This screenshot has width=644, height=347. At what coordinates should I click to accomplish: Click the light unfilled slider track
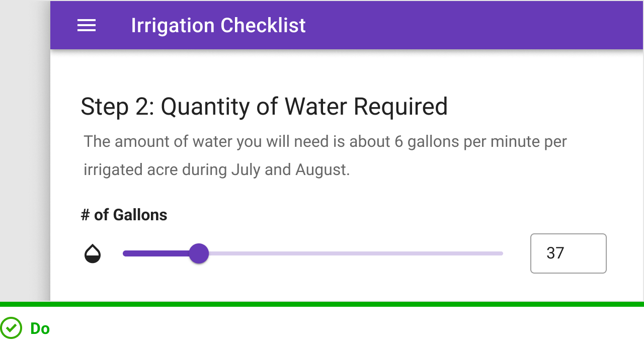point(352,253)
